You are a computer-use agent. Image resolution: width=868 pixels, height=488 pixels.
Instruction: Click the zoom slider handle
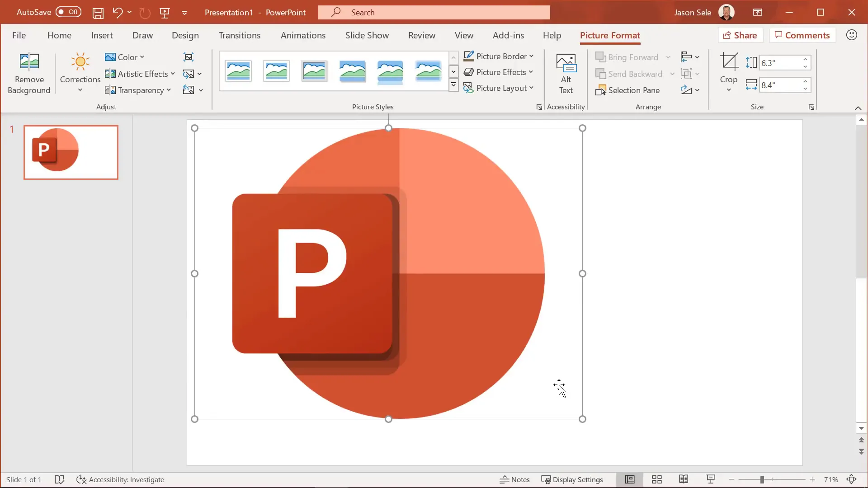point(762,479)
